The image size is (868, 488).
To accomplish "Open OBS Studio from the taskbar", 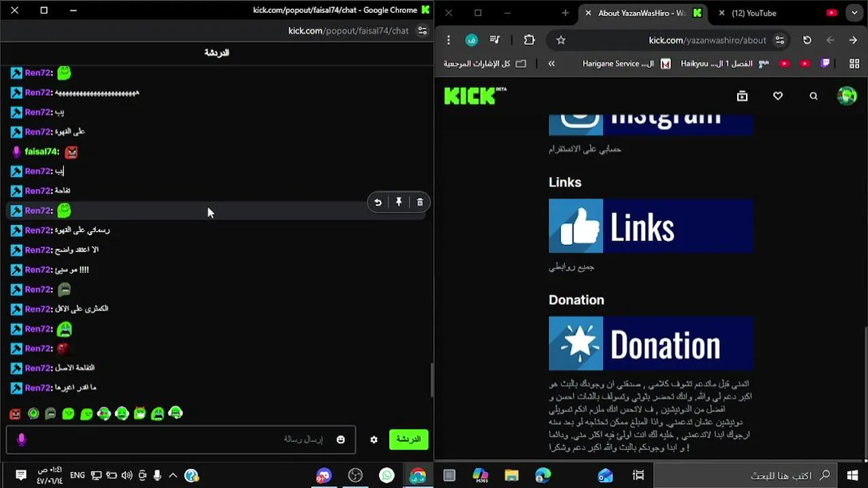I will pyautogui.click(x=355, y=476).
